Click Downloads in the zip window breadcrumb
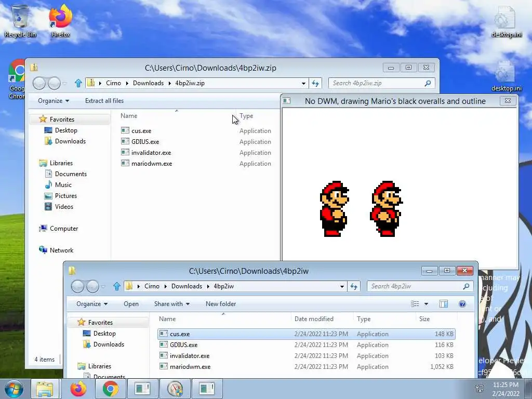Image resolution: width=532 pixels, height=399 pixels. tap(148, 83)
